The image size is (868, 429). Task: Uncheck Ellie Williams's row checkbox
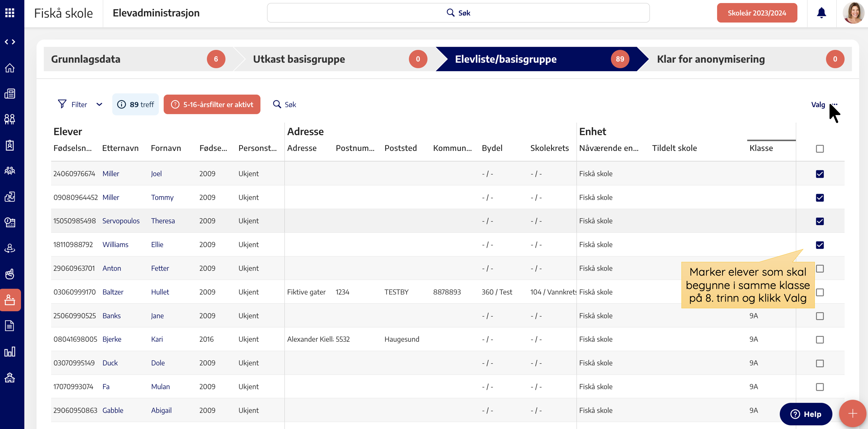(x=820, y=245)
